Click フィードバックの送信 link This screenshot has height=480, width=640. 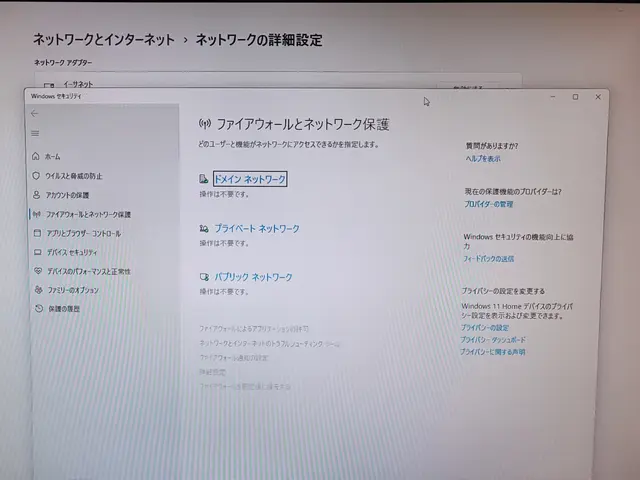[x=489, y=259]
